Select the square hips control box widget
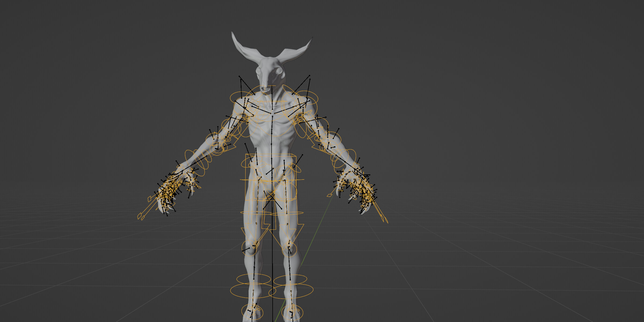 coord(271,177)
